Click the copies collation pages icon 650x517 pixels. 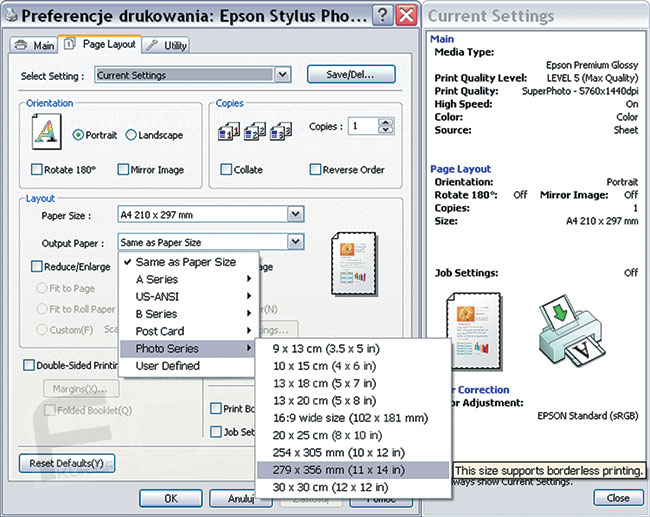point(253,130)
